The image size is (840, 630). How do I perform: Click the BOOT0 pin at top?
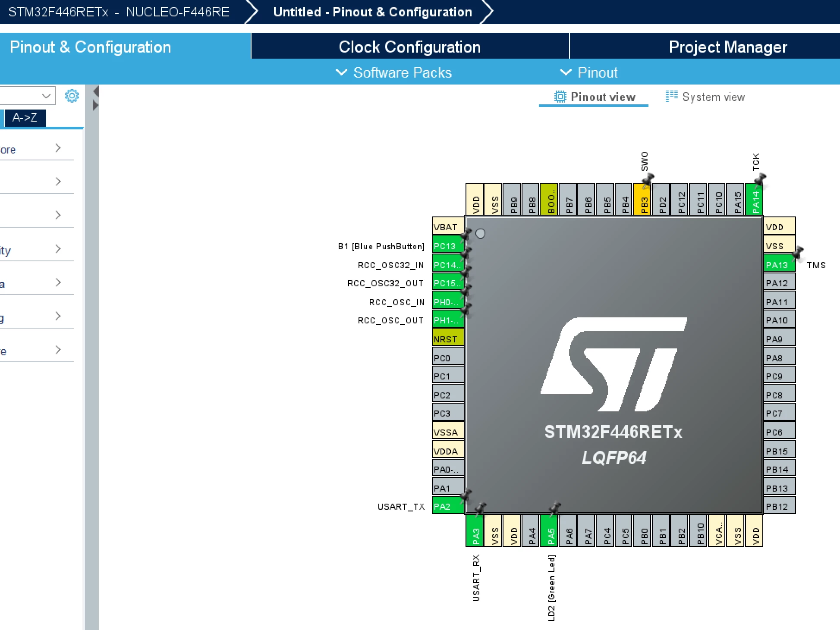click(549, 199)
